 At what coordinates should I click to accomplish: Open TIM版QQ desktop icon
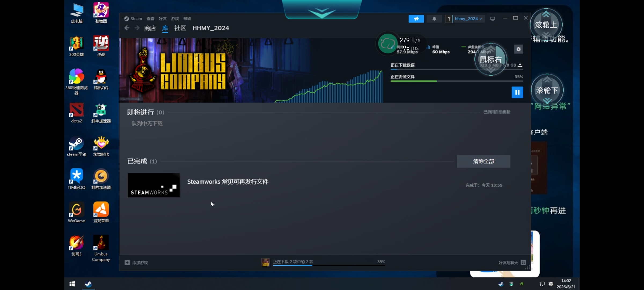coord(76,179)
